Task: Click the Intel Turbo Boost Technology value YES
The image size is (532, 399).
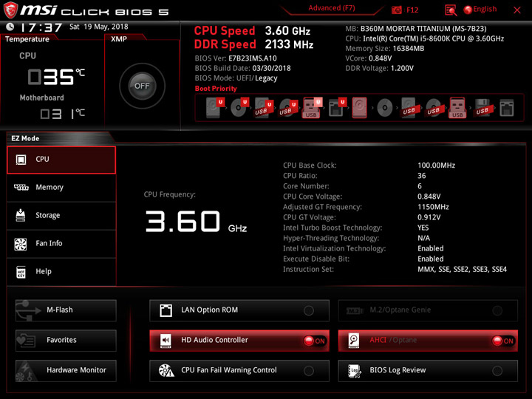Action: [x=423, y=228]
